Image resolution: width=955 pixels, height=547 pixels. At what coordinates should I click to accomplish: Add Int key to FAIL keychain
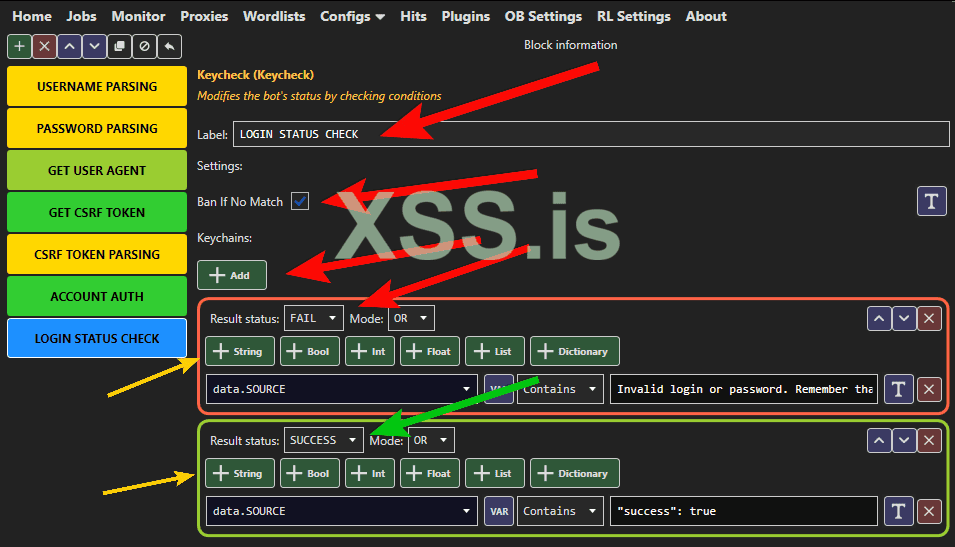[370, 351]
